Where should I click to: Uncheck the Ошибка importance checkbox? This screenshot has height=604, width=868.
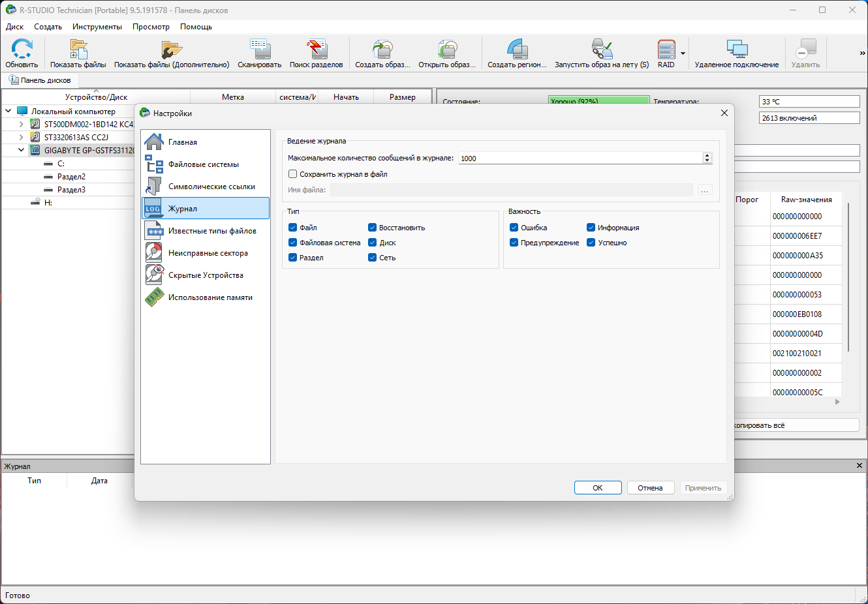[x=514, y=228]
